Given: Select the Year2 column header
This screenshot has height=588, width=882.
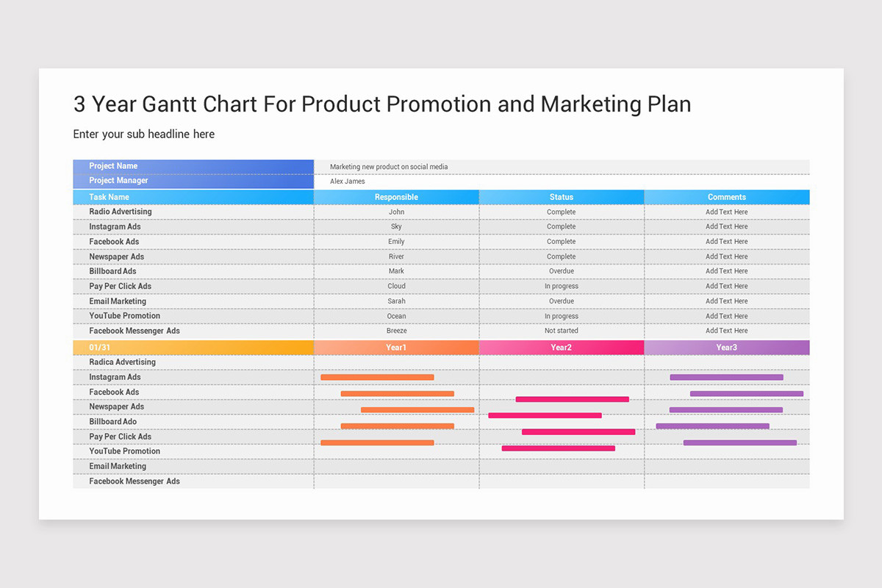Looking at the screenshot, I should pos(561,347).
